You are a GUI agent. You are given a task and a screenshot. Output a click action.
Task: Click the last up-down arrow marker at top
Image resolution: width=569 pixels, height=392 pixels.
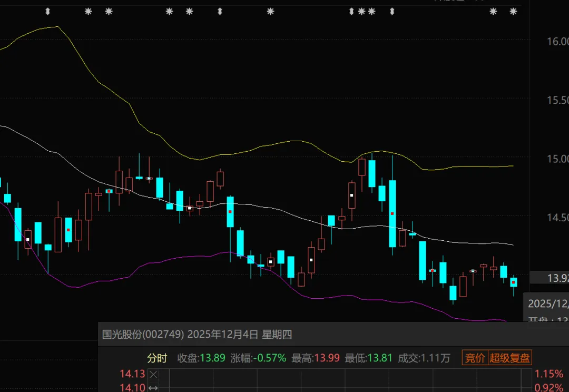(391, 11)
